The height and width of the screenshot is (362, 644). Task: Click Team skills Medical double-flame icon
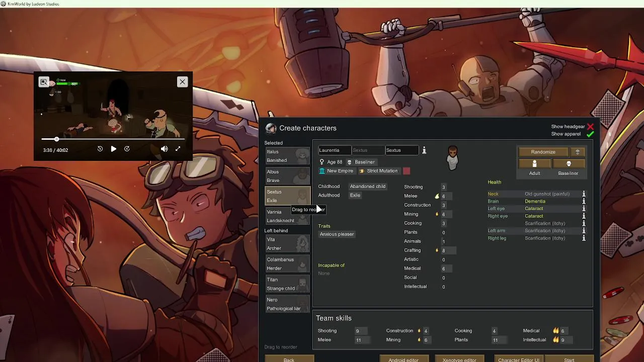tap(556, 331)
